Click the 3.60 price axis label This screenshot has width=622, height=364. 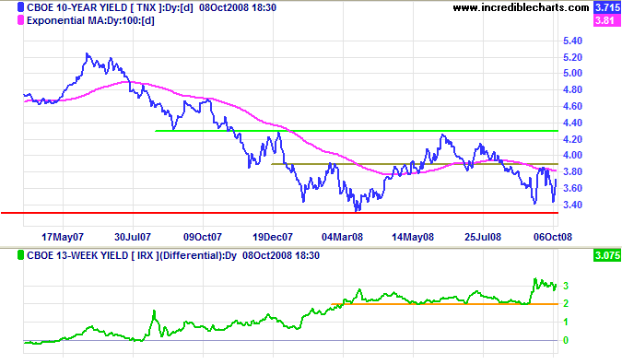click(572, 188)
